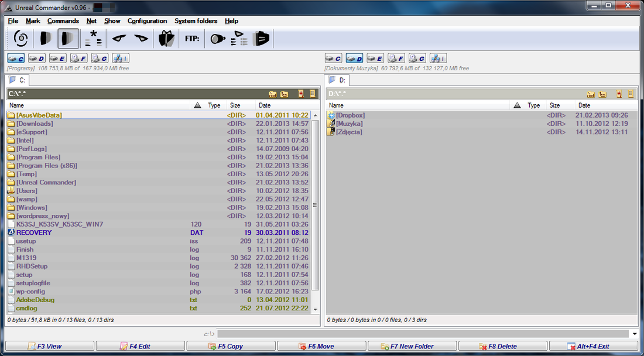This screenshot has height=356, width=644.
Task: Open network icon in Dokumenty Muzyka drive bar
Action: click(439, 59)
